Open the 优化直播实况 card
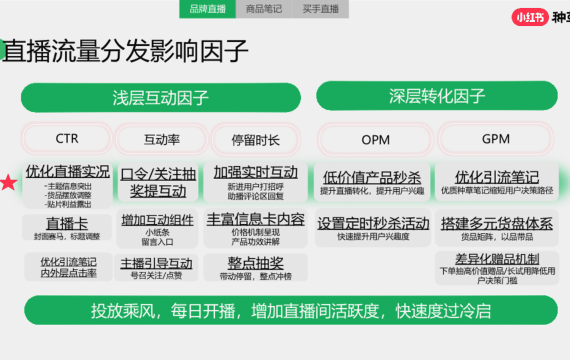Image resolution: width=570 pixels, height=360 pixels. tap(67, 186)
